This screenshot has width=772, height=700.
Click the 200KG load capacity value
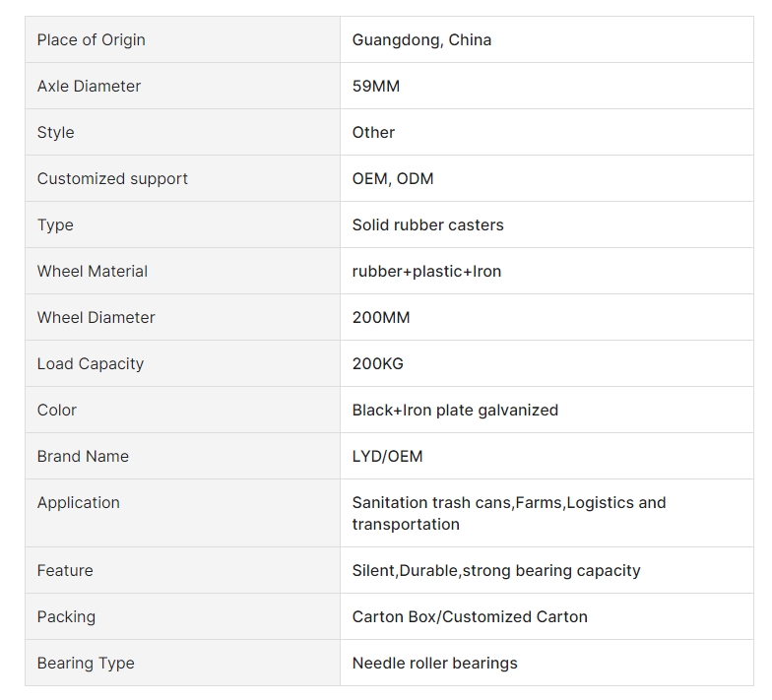click(378, 364)
